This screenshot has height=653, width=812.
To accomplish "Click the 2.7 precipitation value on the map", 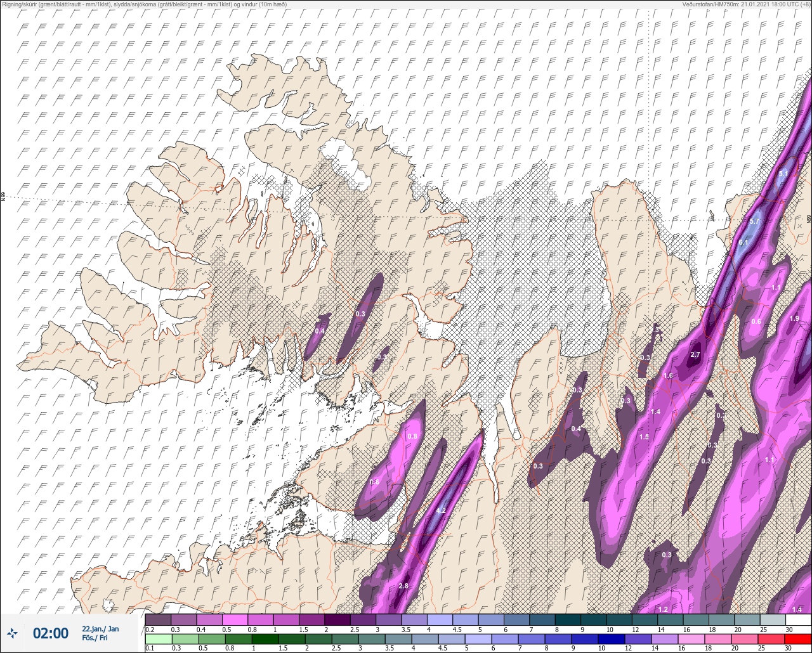I will [x=695, y=354].
